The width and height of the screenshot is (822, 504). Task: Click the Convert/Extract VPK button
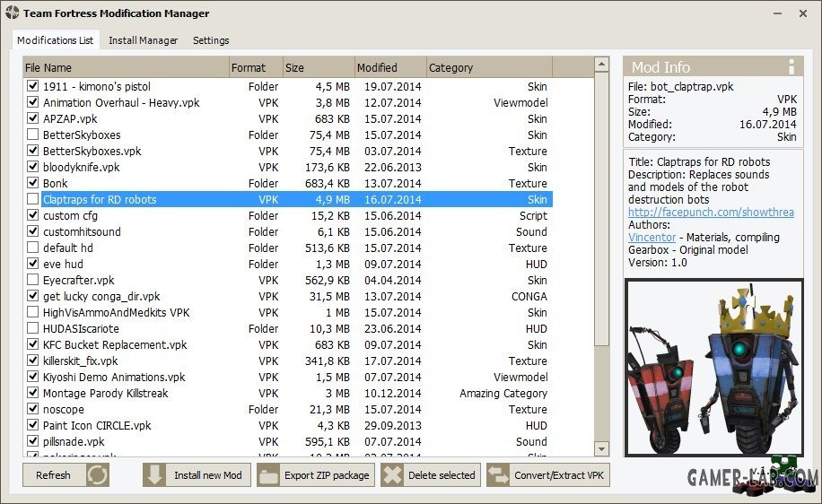coord(548,475)
